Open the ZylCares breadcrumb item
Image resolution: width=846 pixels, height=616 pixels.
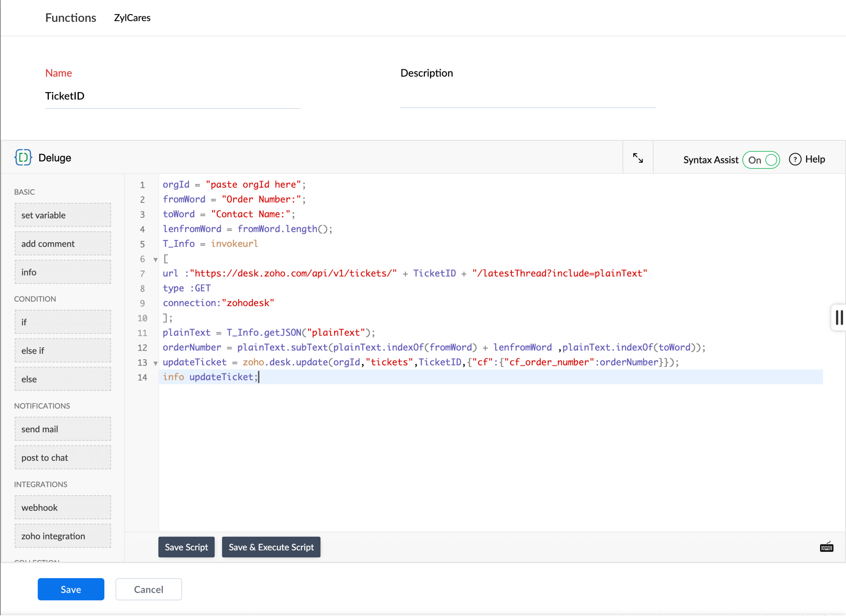(132, 18)
